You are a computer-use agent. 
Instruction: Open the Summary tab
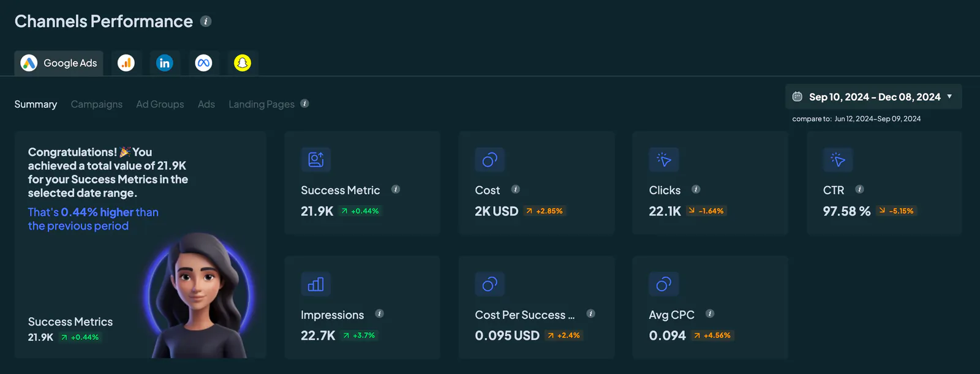(36, 104)
